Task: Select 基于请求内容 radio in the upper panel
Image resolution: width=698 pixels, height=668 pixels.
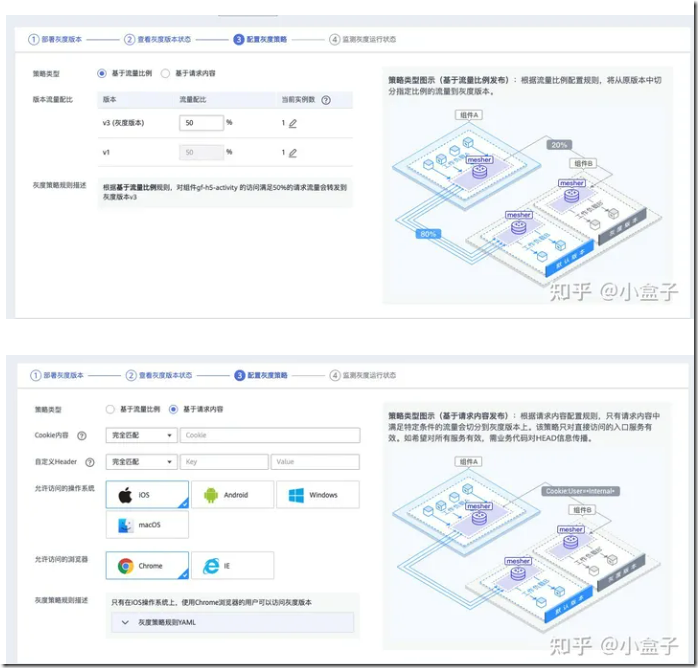Action: (x=167, y=73)
